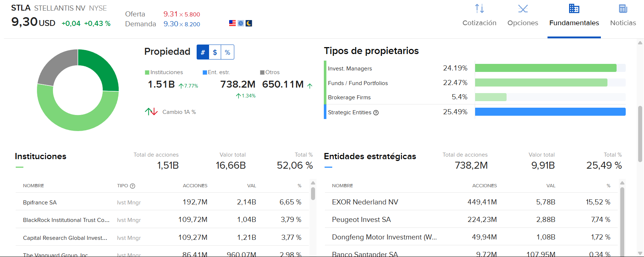Switch Propiedad view to dollar value
The width and height of the screenshot is (644, 257).
(x=215, y=52)
